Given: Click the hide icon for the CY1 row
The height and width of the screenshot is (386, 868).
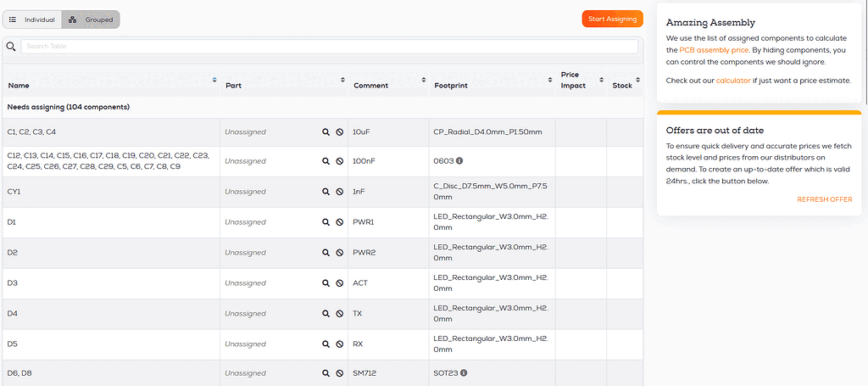Looking at the screenshot, I should 339,192.
